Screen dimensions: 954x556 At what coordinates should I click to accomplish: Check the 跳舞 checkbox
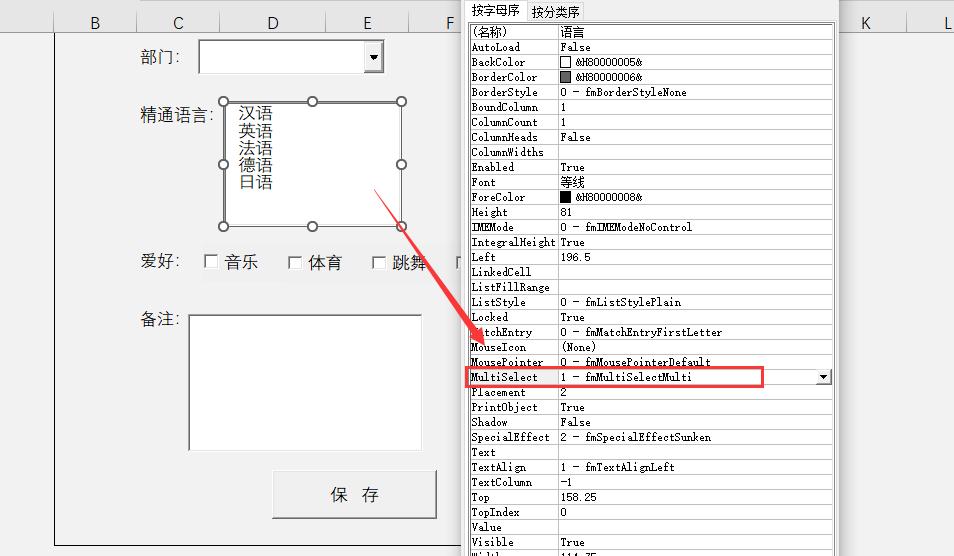pos(378,262)
